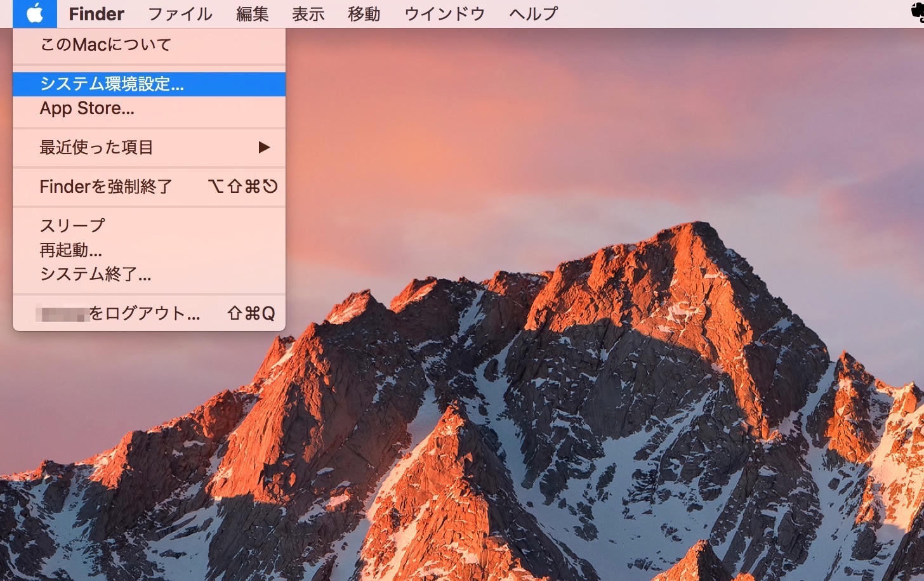Select システム終了... menu item
This screenshot has width=924, height=581.
149,274
